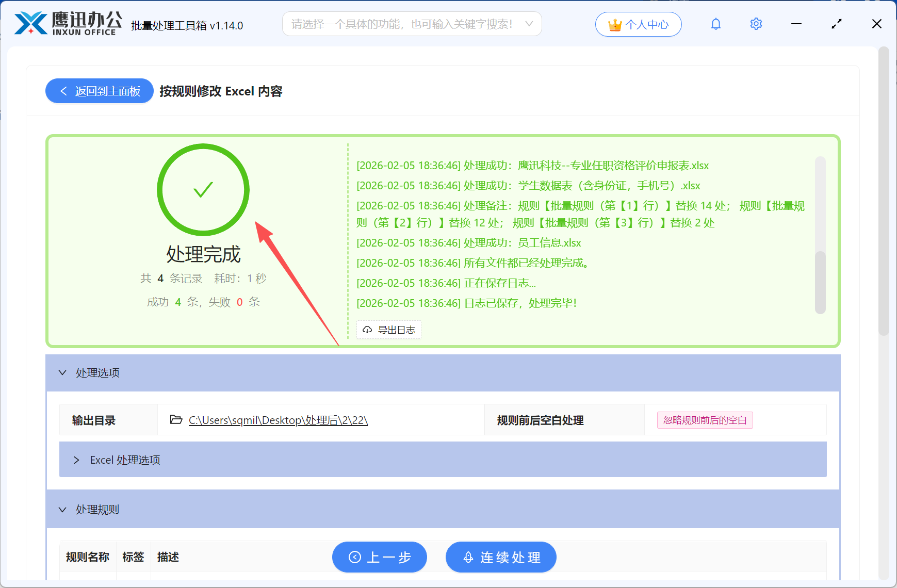Open the output directory path link
Image resolution: width=897 pixels, height=588 pixels.
pyautogui.click(x=278, y=420)
